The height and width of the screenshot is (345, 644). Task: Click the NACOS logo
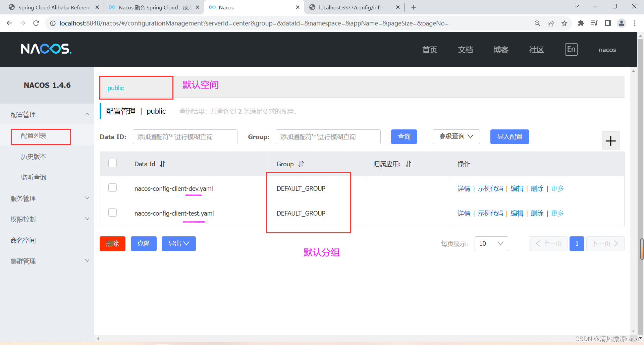(x=46, y=49)
